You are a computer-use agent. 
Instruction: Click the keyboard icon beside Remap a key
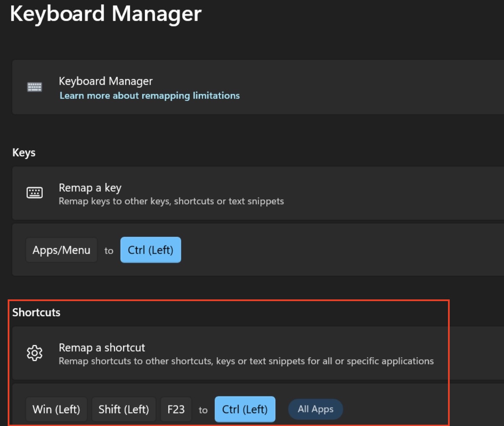point(35,193)
